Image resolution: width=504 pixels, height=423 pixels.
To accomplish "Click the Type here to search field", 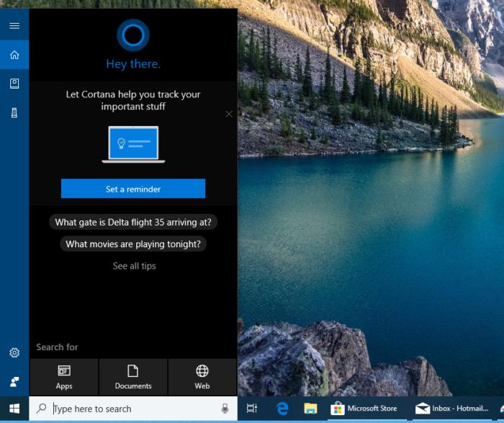I will pos(133,409).
